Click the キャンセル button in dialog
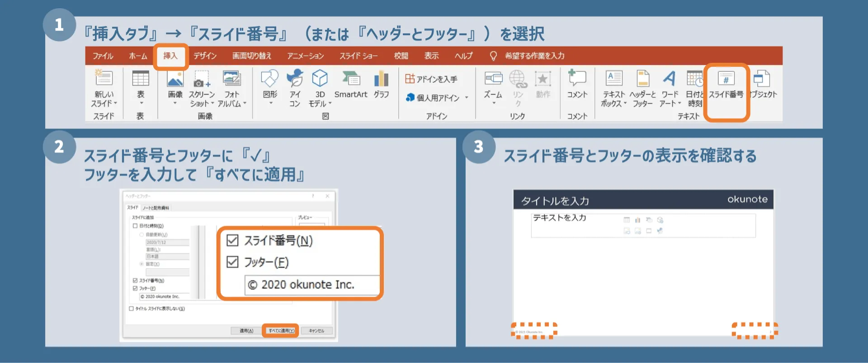Screen dimensions: 868x363 316,331
